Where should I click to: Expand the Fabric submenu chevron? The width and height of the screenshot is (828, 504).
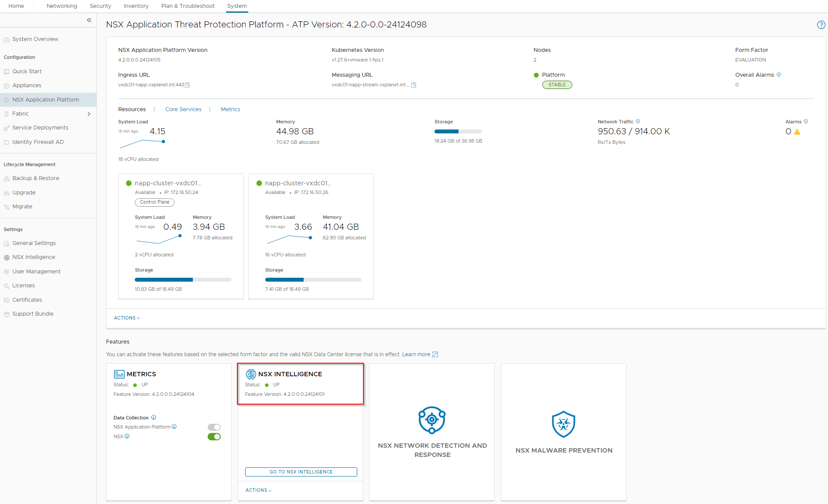click(89, 114)
